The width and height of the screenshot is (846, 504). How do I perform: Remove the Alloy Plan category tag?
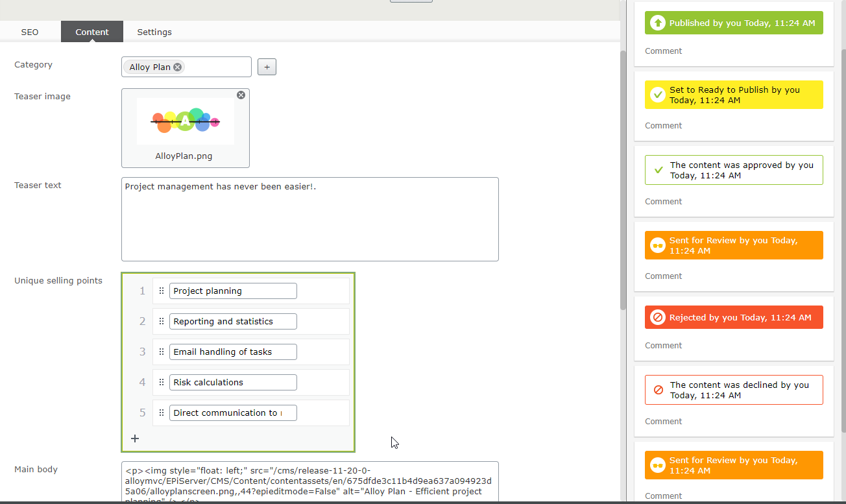(177, 67)
